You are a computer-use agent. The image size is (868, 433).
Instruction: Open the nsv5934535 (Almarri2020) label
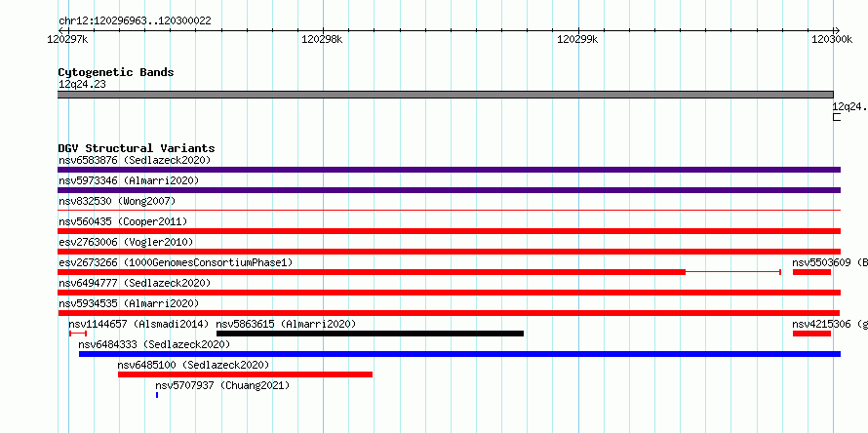tap(129, 303)
